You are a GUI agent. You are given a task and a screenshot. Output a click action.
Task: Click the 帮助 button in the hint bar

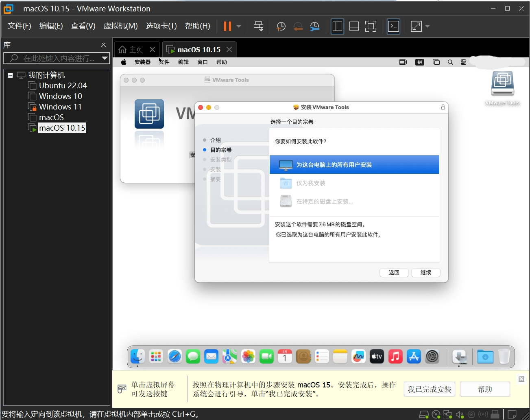[x=485, y=389]
